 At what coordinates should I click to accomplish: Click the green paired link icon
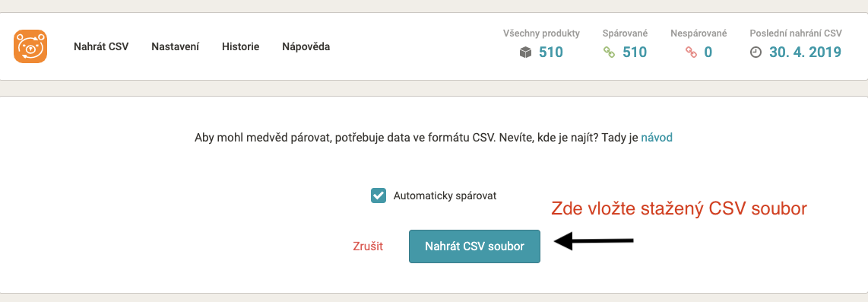point(609,52)
